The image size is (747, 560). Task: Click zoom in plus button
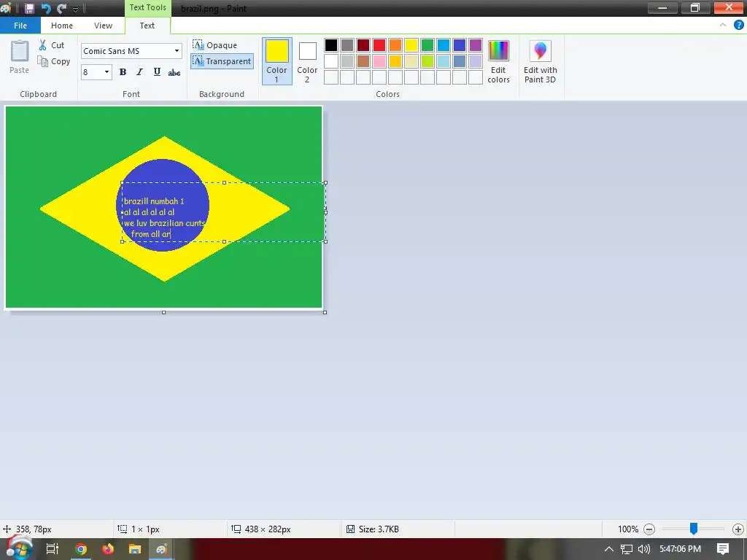[x=738, y=529]
